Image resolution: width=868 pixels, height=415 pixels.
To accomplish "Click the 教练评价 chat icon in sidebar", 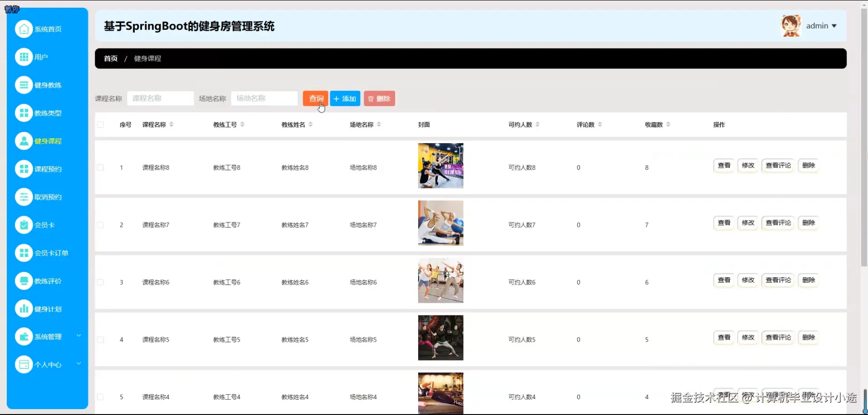I will [x=24, y=281].
